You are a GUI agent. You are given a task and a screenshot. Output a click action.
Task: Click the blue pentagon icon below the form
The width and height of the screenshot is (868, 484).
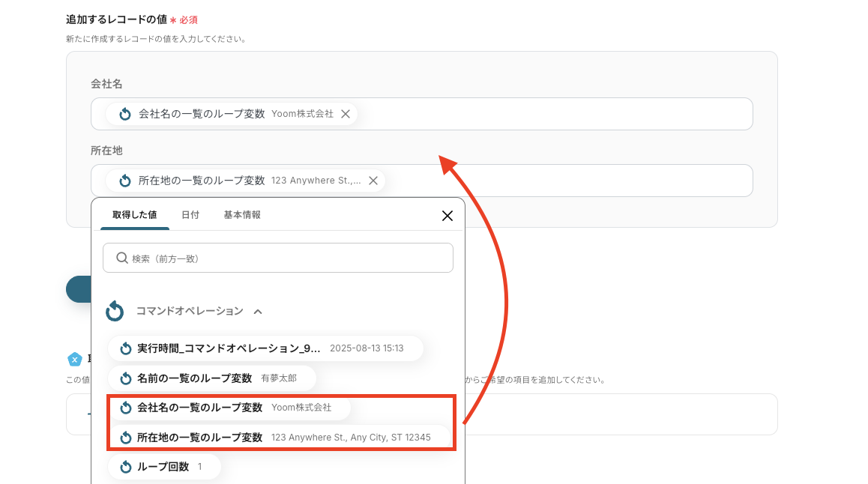[74, 359]
